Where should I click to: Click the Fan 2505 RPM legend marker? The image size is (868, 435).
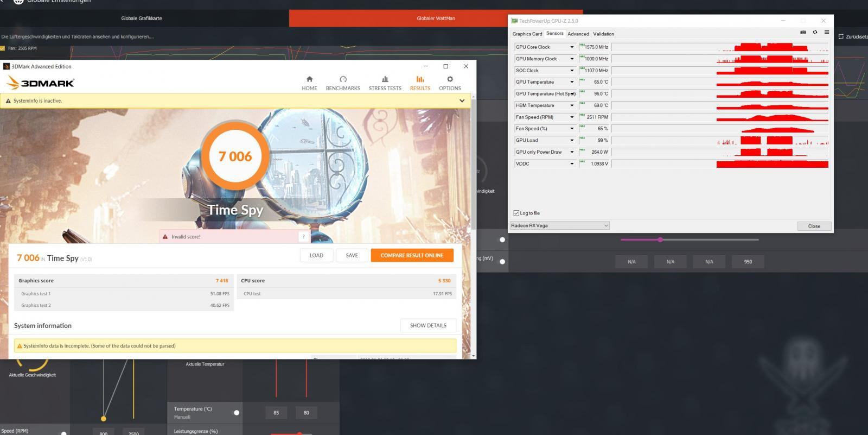click(x=3, y=48)
